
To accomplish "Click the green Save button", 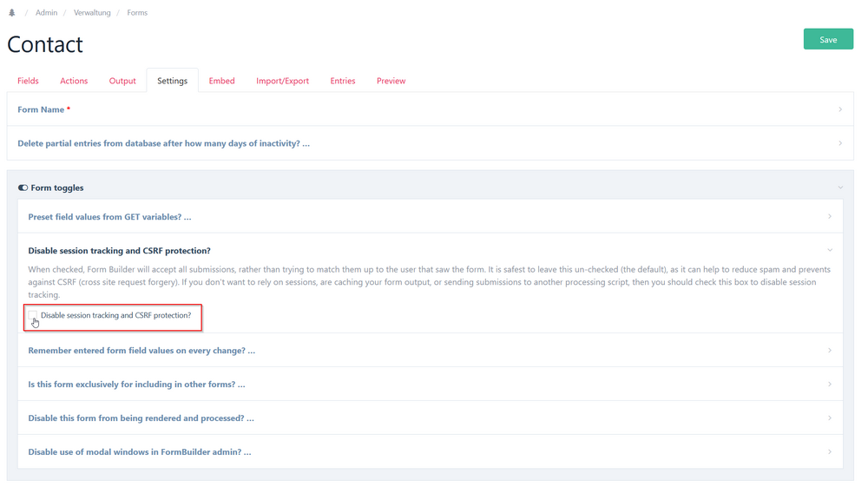I will 827,39.
